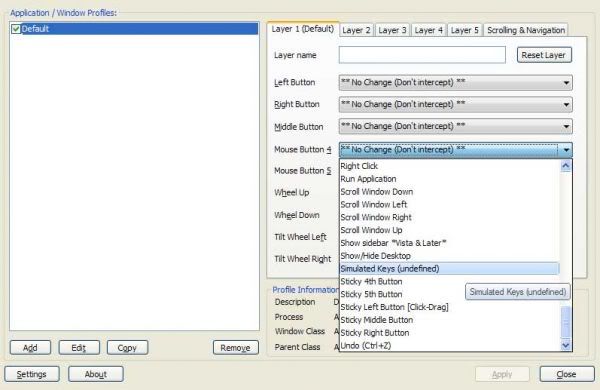This screenshot has height=390, width=600.
Task: Open the Settings dialog
Action: click(x=32, y=374)
